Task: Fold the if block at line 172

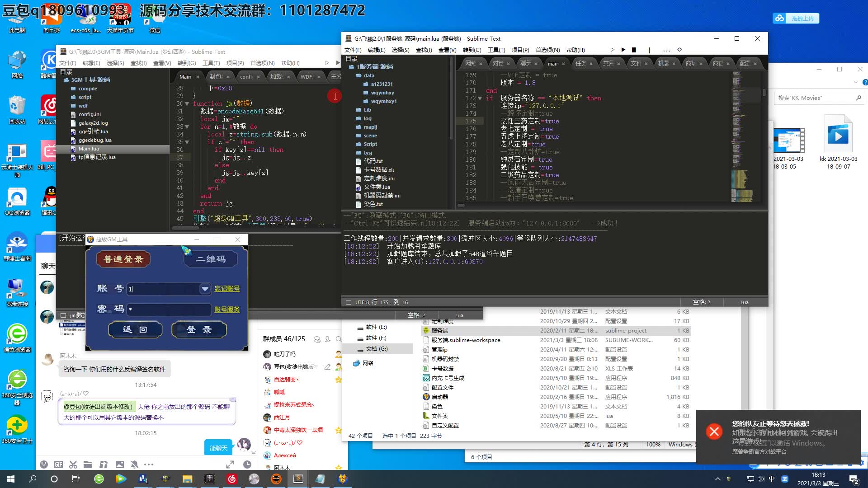Action: click(x=480, y=99)
